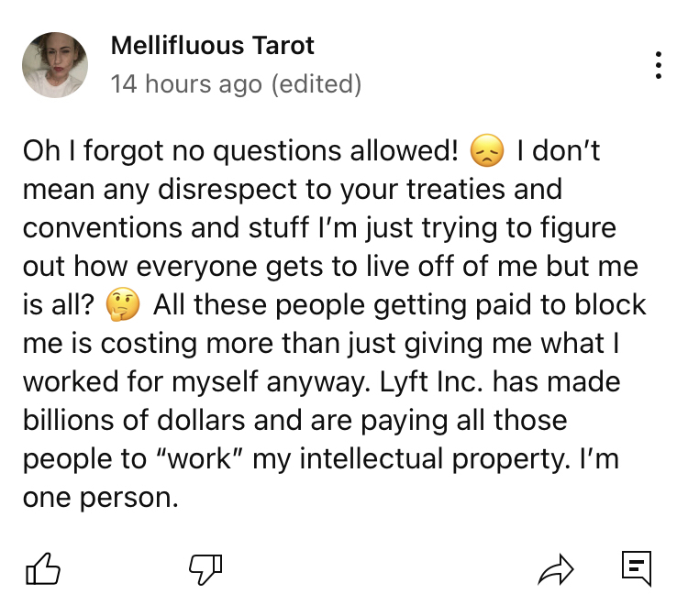The width and height of the screenshot is (688, 616).
Task: Click the "14 hours ago" timestamp
Action: 185,84
